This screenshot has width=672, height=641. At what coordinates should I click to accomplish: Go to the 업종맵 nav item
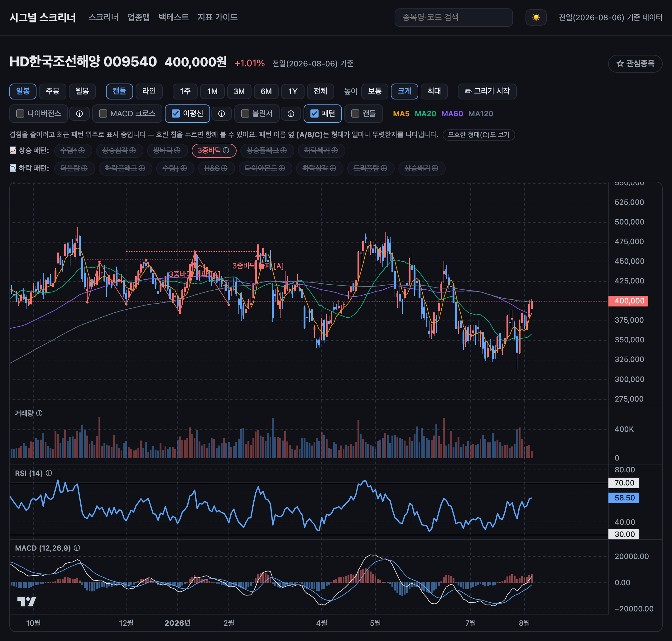click(138, 17)
